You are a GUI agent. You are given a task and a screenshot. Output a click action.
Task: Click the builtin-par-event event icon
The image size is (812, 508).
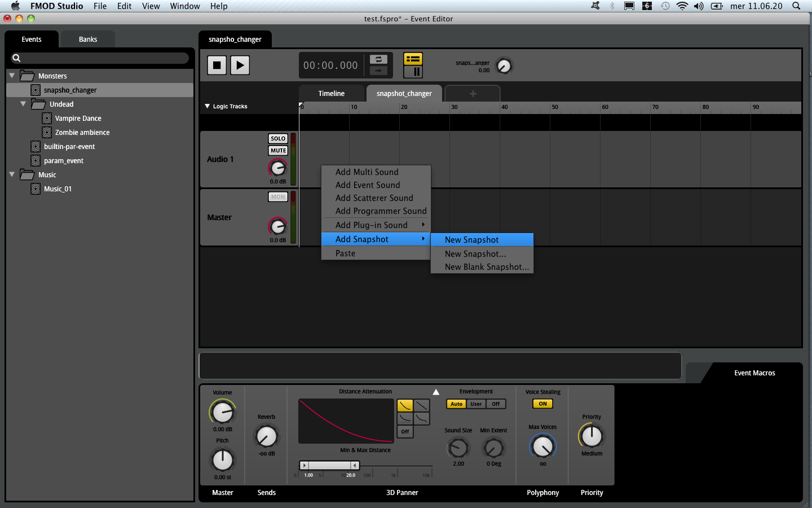point(36,146)
